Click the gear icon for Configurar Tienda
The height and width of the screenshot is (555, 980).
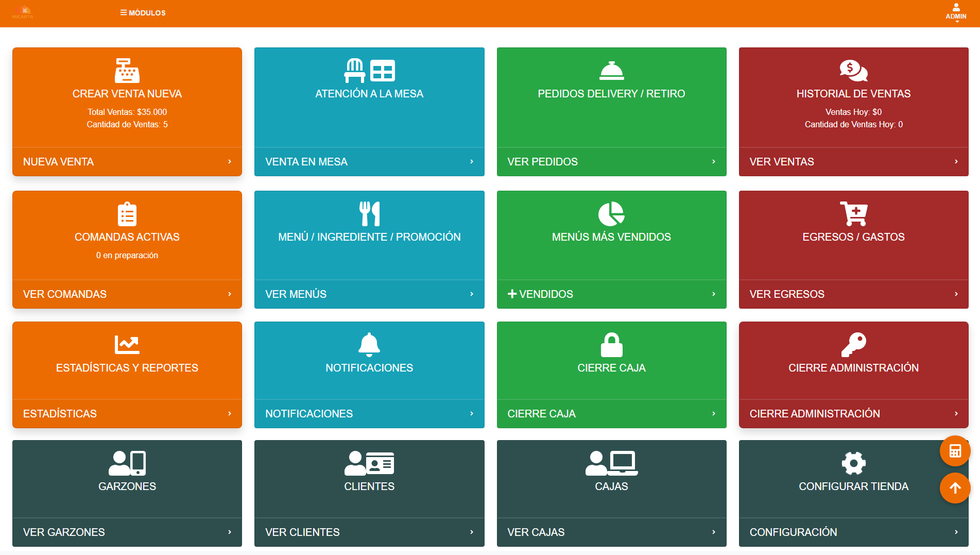point(853,463)
